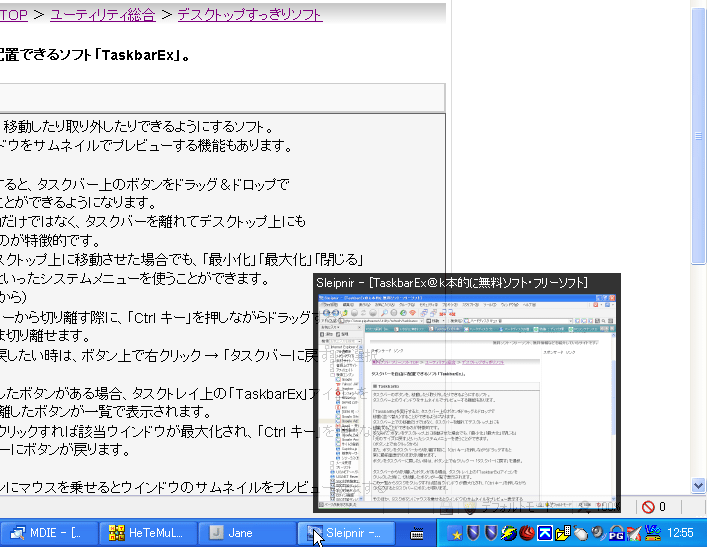707x547 pixels.
Task: Click the page vertical scrollbar thumb
Action: (698, 135)
